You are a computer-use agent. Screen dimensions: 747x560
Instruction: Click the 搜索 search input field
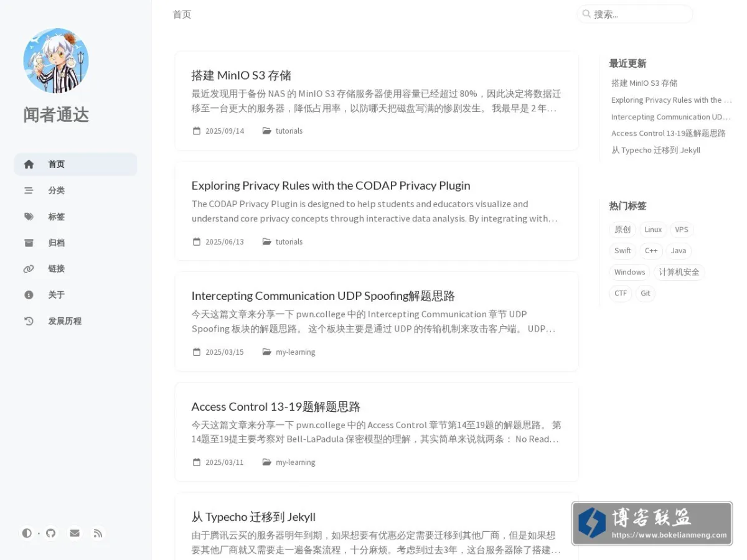(x=635, y=14)
